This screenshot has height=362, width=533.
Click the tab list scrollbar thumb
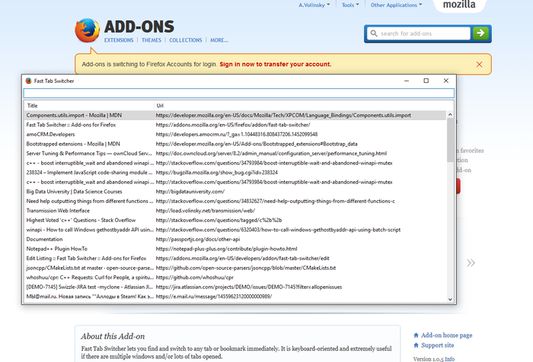(450, 140)
